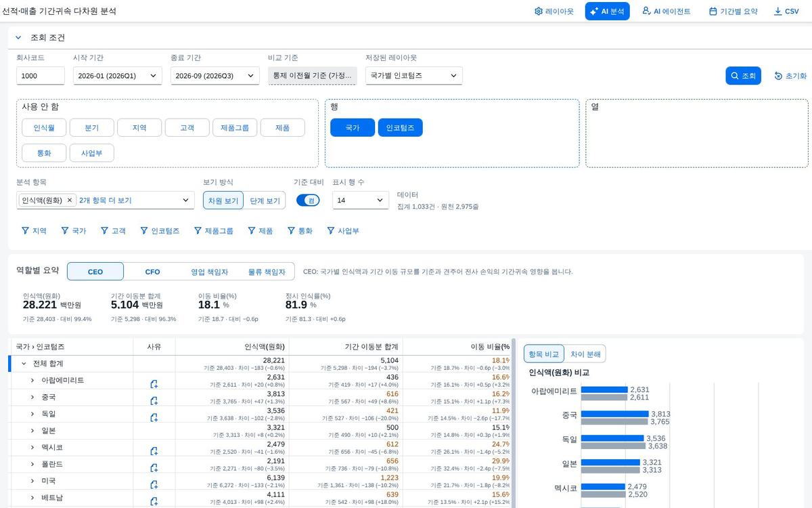Start AI 분석 analysis
The height and width of the screenshot is (508, 812).
607,12
